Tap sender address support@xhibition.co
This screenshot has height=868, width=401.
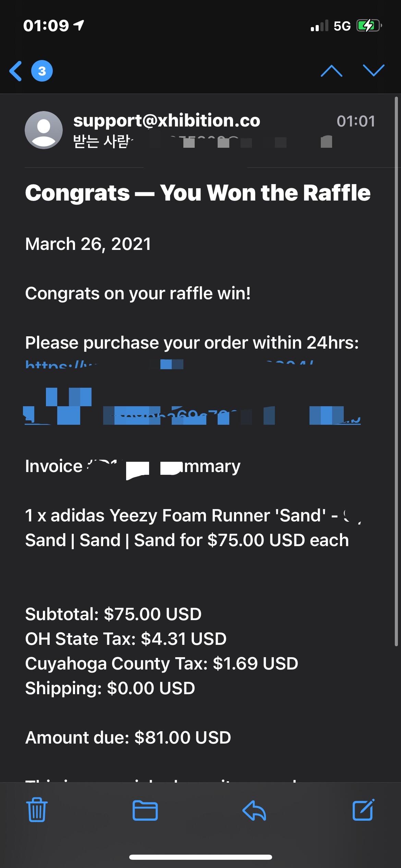pyautogui.click(x=167, y=121)
